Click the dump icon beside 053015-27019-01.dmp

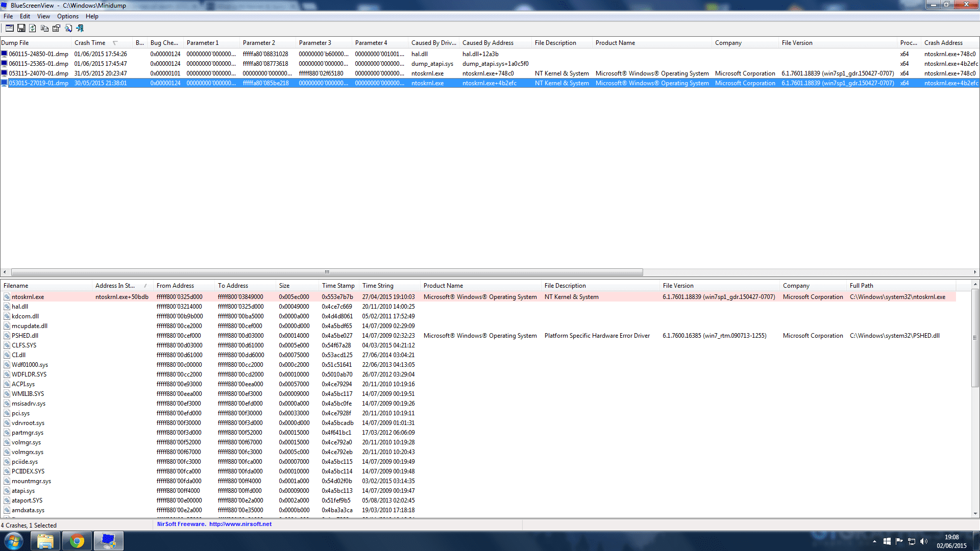[x=5, y=83]
